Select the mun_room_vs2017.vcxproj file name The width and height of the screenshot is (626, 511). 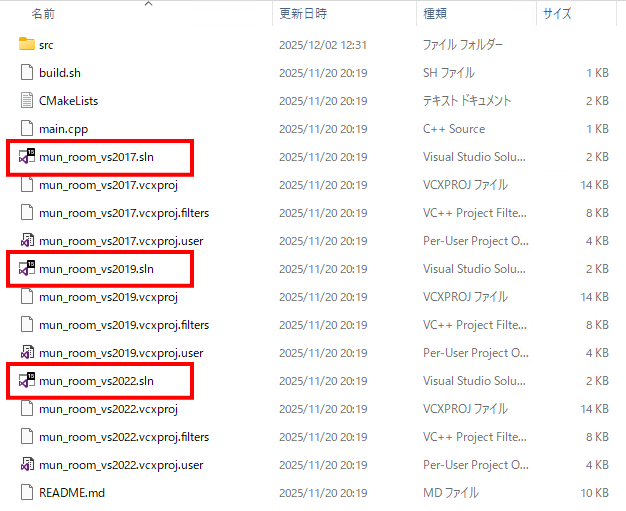click(108, 185)
